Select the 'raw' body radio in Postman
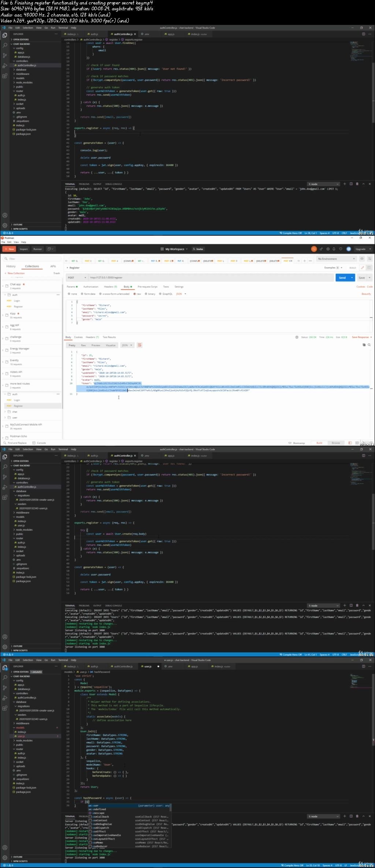Image resolution: width=375 pixels, height=868 pixels. [134, 294]
